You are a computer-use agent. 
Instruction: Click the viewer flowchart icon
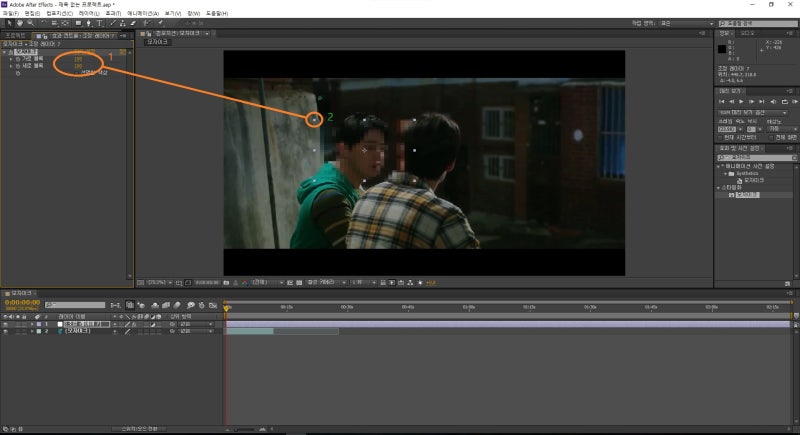[409, 283]
